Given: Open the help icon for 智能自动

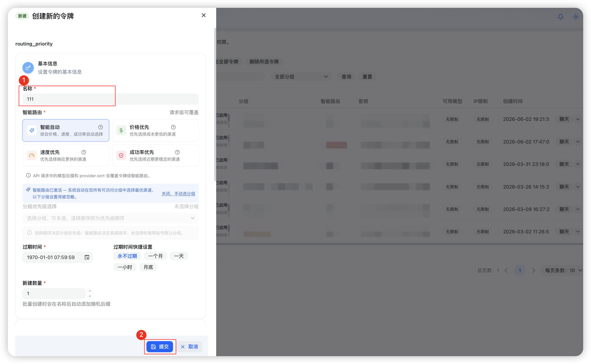Looking at the screenshot, I should tap(100, 127).
